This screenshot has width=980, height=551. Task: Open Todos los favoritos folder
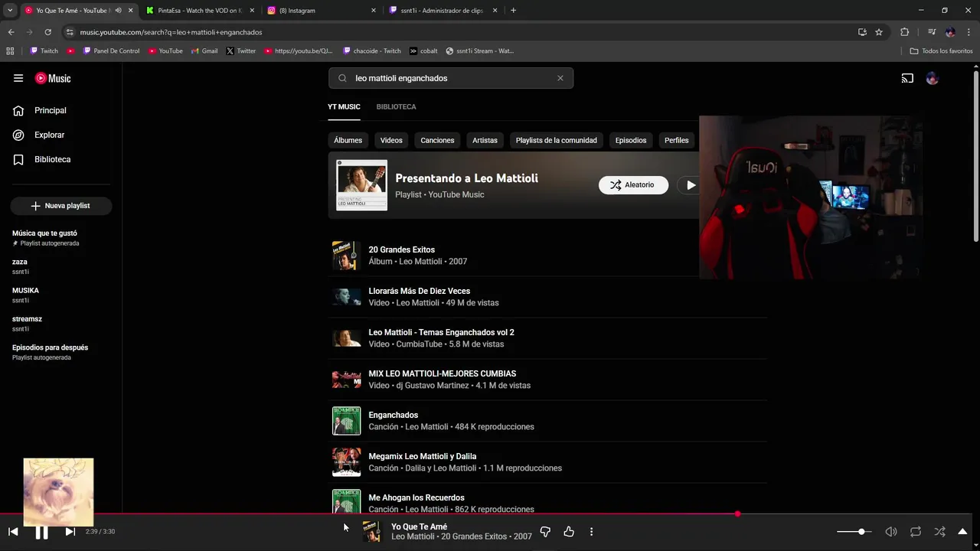[x=942, y=51]
